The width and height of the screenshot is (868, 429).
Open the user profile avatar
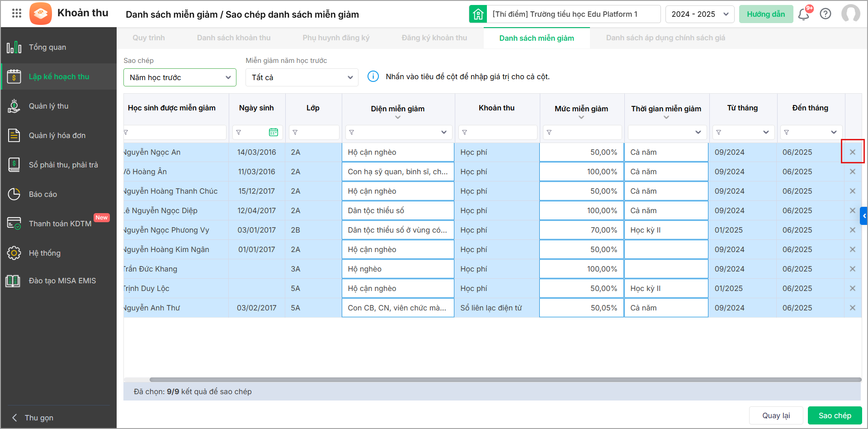(x=850, y=14)
